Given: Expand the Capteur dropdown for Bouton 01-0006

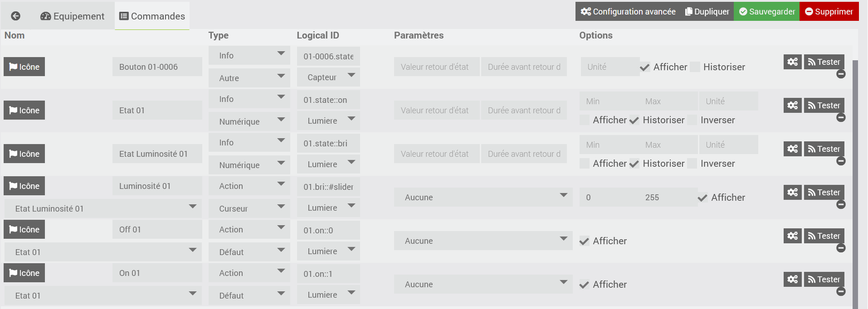Looking at the screenshot, I should coord(328,77).
